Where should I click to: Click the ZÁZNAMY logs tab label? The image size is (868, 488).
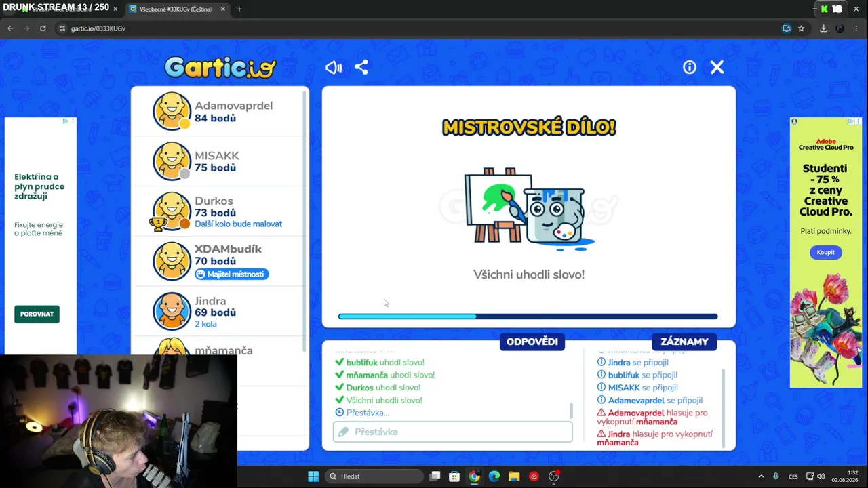(x=684, y=342)
